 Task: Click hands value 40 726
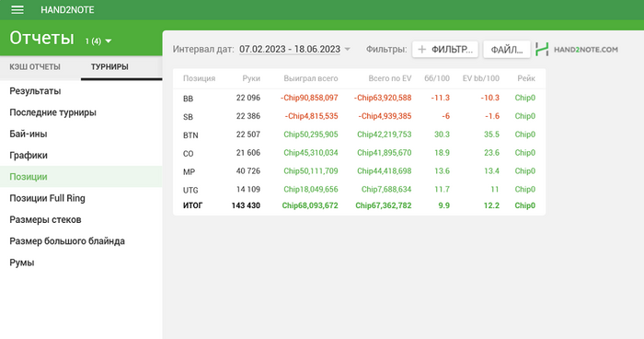point(248,171)
